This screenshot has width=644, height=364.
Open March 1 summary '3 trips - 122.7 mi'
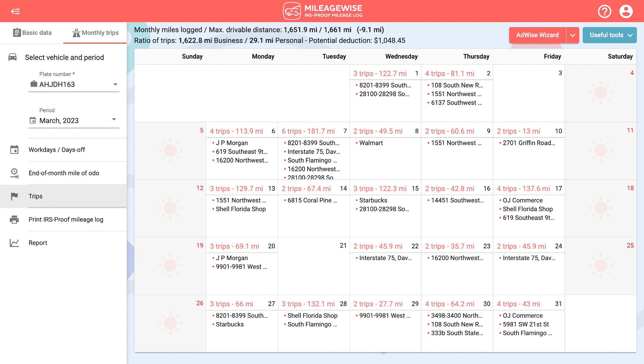(380, 73)
